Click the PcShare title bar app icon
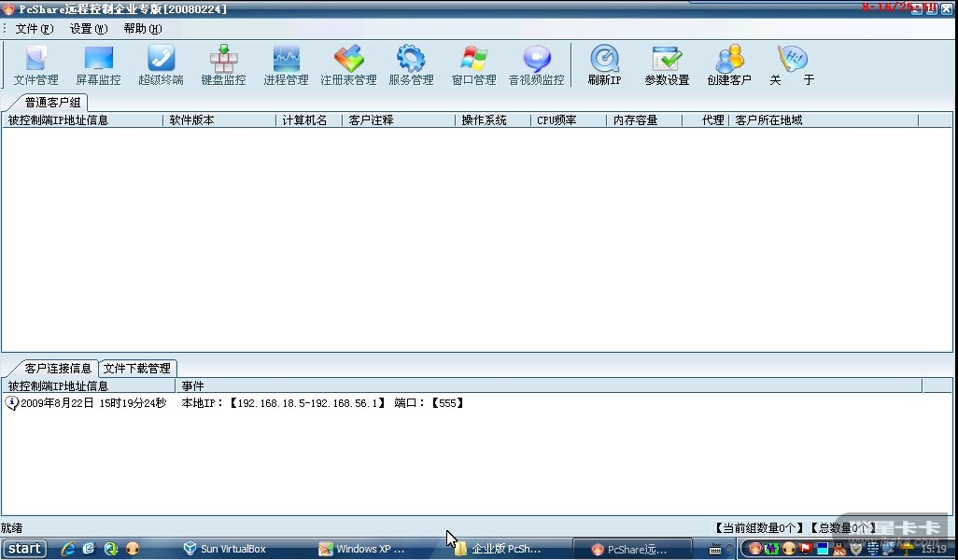The image size is (958, 560). (8, 9)
